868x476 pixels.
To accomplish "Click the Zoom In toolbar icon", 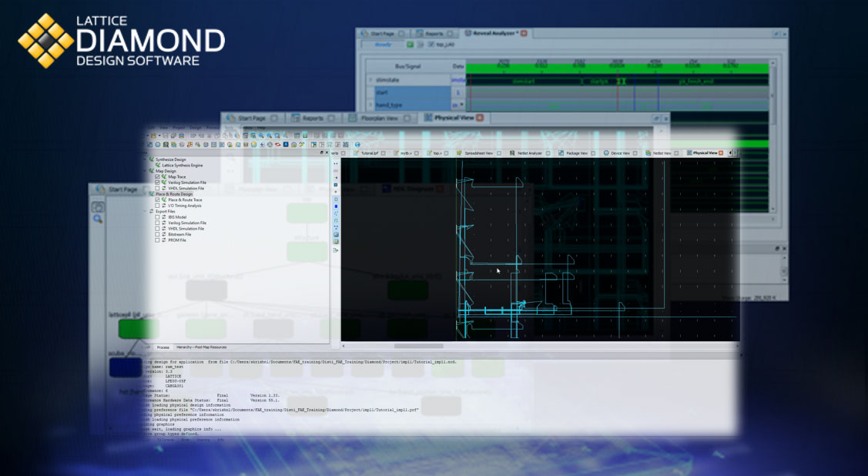I will coord(261,136).
